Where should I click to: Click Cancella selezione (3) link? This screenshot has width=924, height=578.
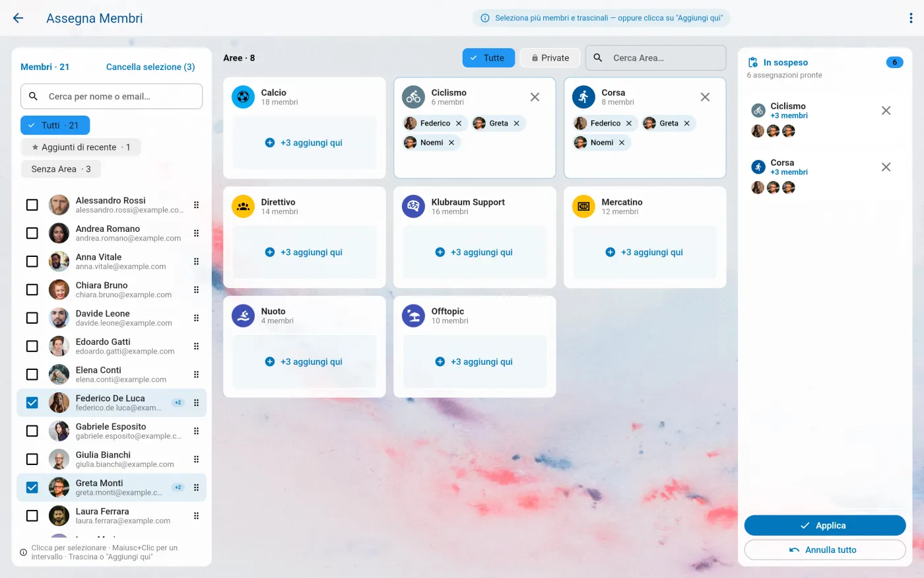[x=150, y=67]
